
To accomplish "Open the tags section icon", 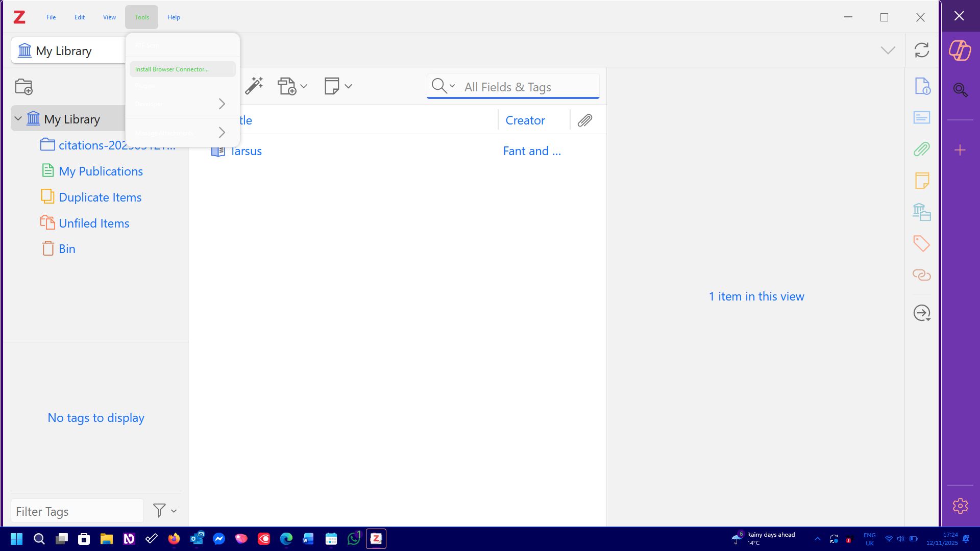I will pyautogui.click(x=921, y=243).
